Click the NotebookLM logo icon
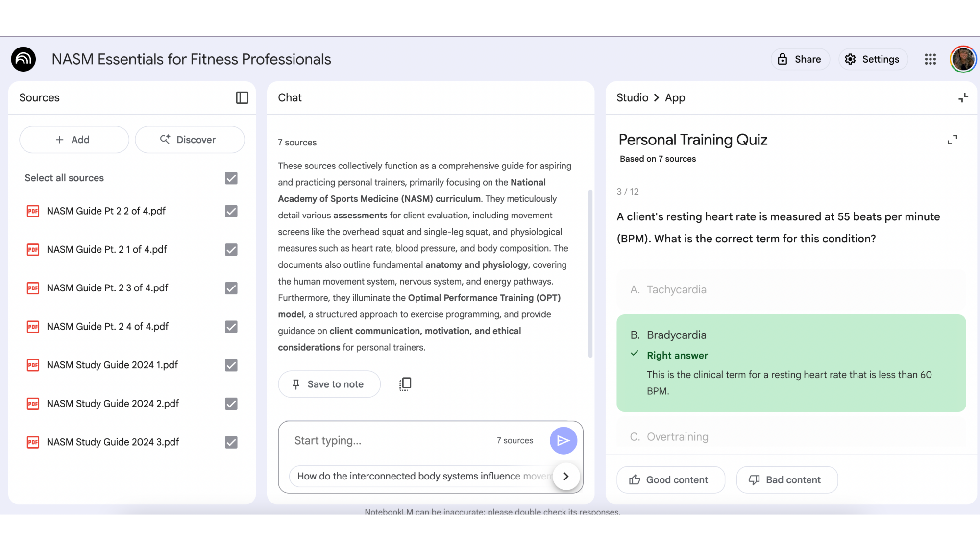980x551 pixels. (24, 59)
